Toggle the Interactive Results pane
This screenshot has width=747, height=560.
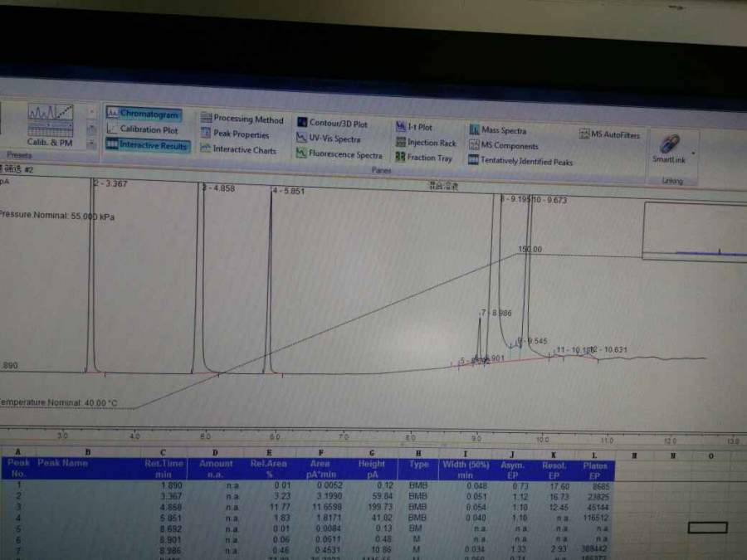147,144
